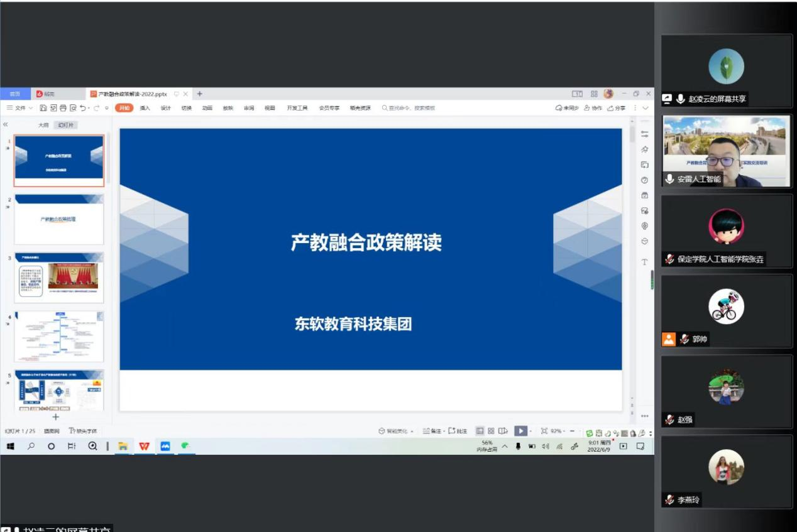Undo the last action

point(84,108)
